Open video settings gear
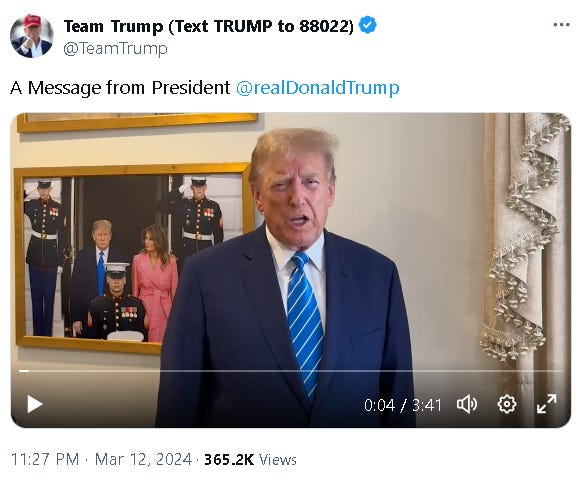 coord(507,404)
